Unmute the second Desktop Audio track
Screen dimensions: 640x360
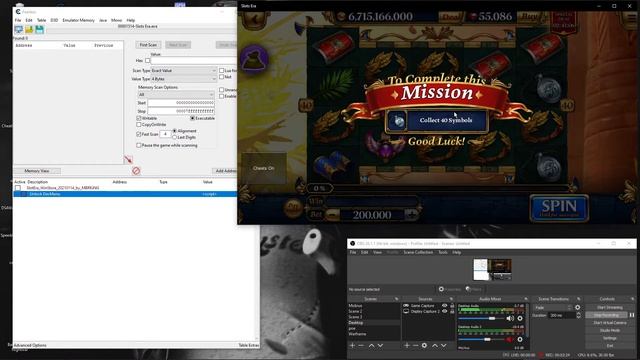pyautogui.click(x=510, y=339)
